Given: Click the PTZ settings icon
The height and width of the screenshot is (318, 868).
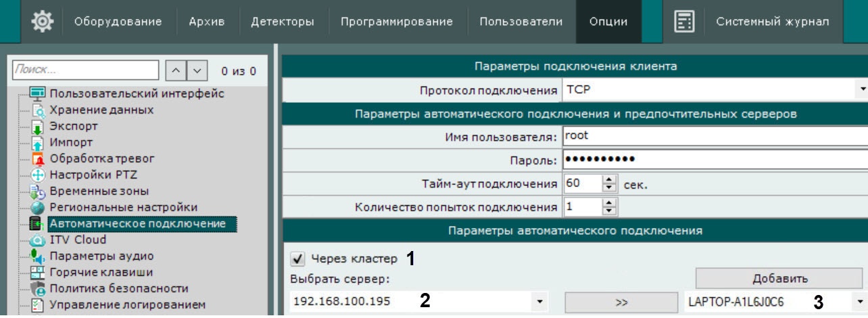Looking at the screenshot, I should (38, 176).
